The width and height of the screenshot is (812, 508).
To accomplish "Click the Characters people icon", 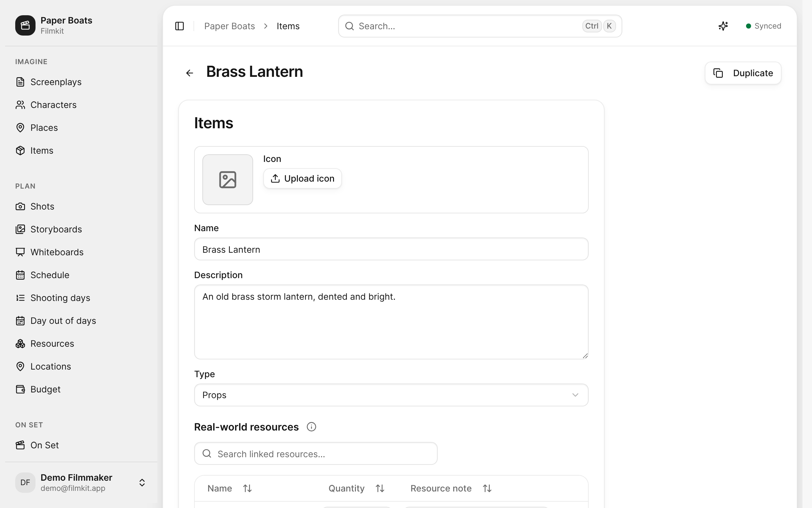I will (20, 104).
